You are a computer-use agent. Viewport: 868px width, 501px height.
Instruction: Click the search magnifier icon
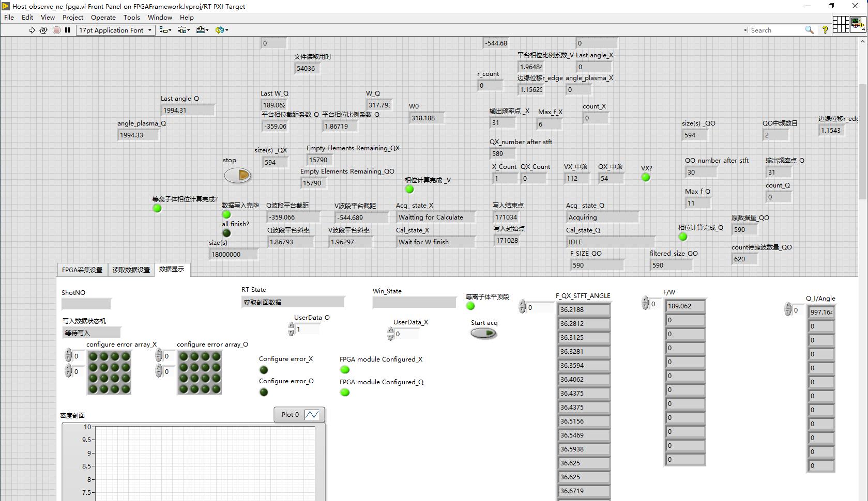coord(809,30)
